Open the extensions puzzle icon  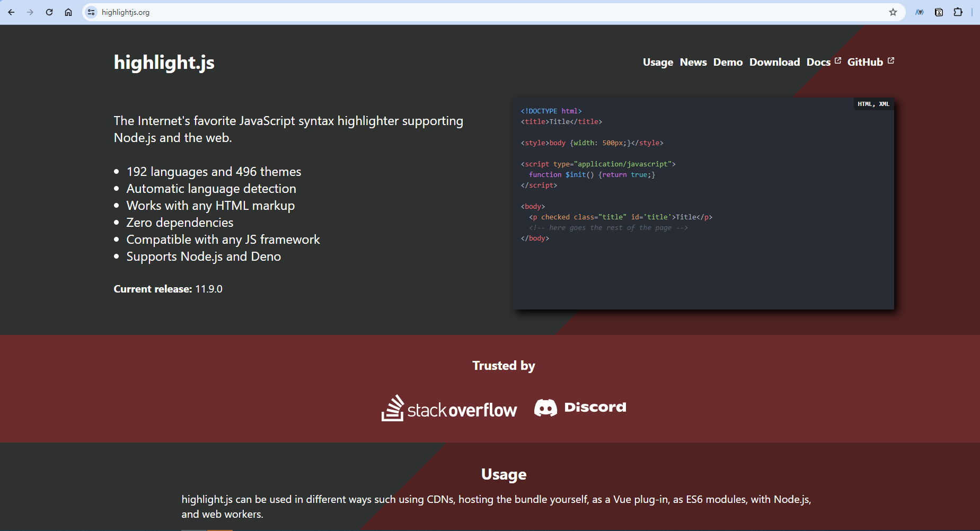[x=958, y=12]
